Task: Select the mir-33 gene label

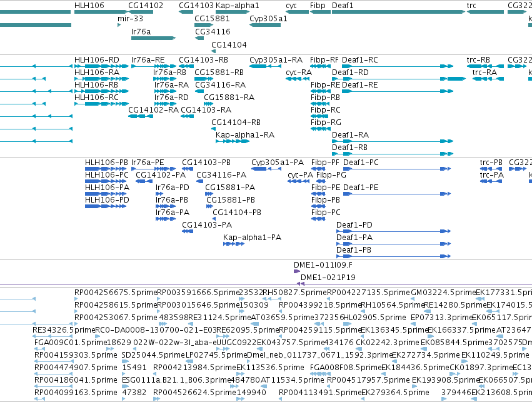Action: click(x=130, y=18)
